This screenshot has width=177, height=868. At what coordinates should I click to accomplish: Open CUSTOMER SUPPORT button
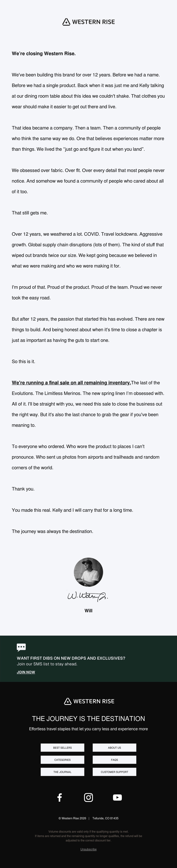114,772
